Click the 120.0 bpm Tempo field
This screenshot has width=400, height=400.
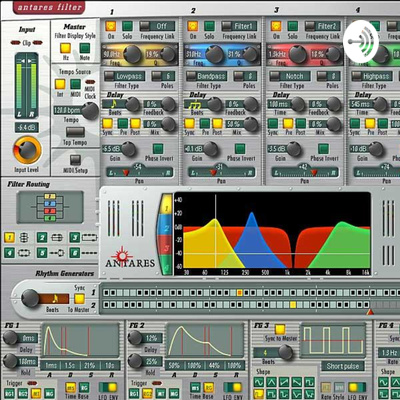click(x=67, y=110)
